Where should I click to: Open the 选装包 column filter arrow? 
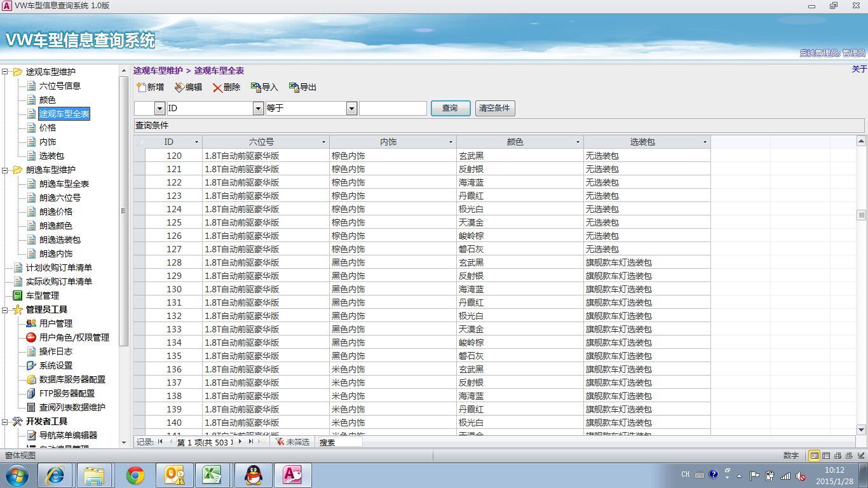(x=705, y=142)
